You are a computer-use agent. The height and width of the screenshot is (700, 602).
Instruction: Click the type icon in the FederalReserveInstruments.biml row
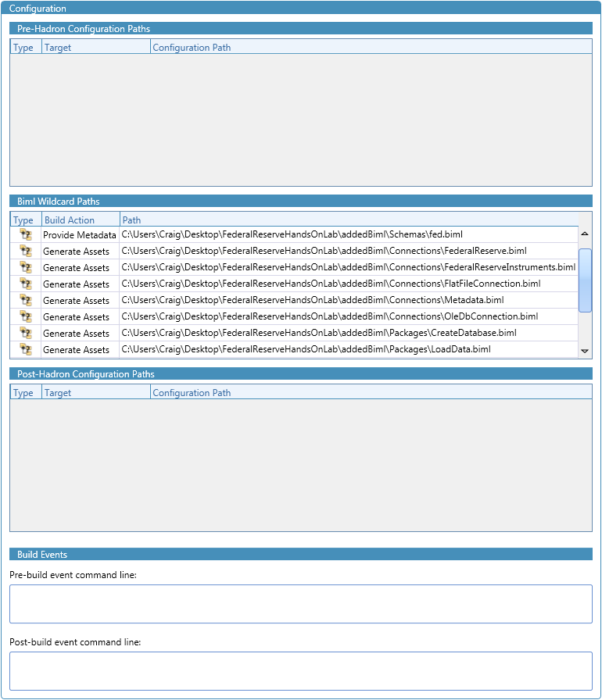click(x=26, y=267)
